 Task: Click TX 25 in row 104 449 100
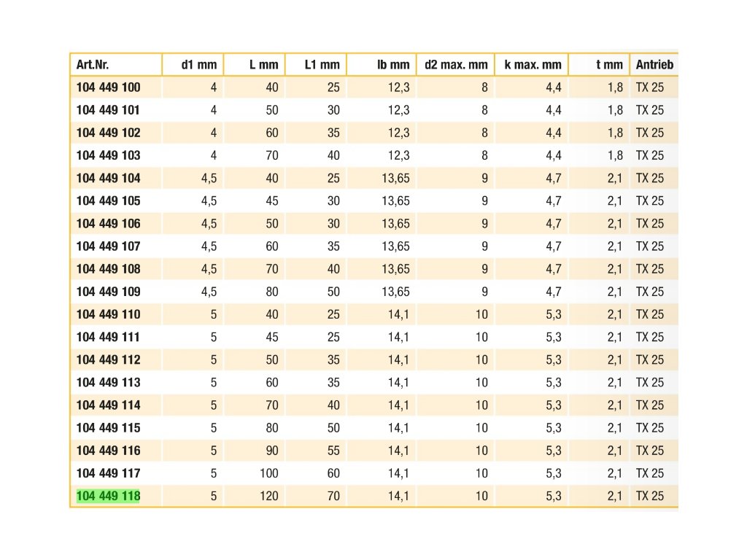[649, 87]
